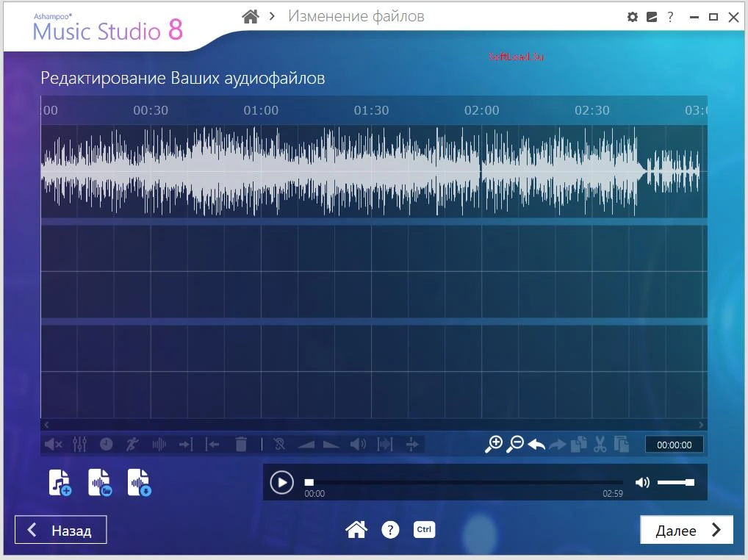
Task: Open an audio file from folder
Action: click(100, 483)
